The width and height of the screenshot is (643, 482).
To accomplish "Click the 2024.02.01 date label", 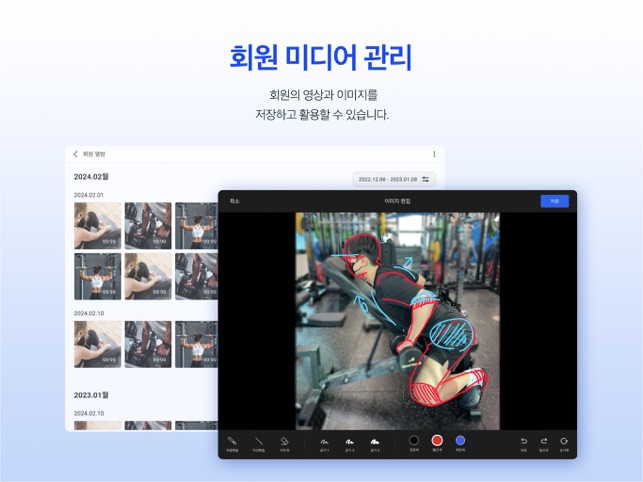I will coord(89,195).
